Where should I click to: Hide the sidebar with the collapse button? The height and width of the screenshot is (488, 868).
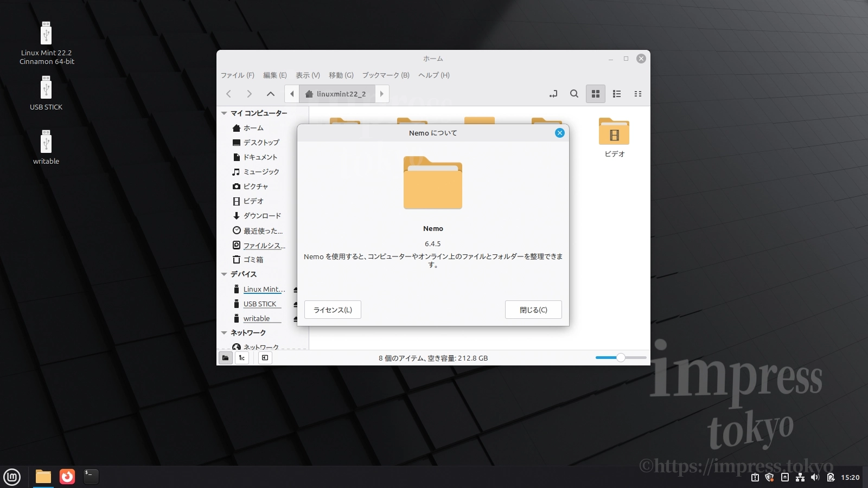pos(265,358)
